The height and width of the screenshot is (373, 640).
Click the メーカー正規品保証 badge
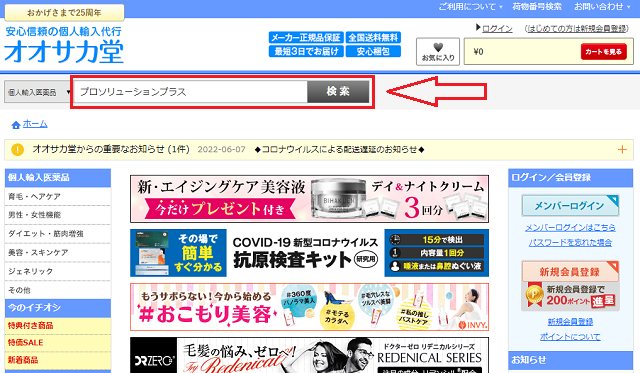pyautogui.click(x=306, y=38)
